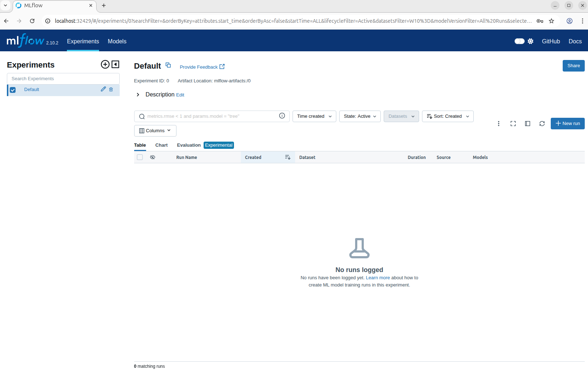
Task: Open the Sort: Created dropdown
Action: click(448, 116)
